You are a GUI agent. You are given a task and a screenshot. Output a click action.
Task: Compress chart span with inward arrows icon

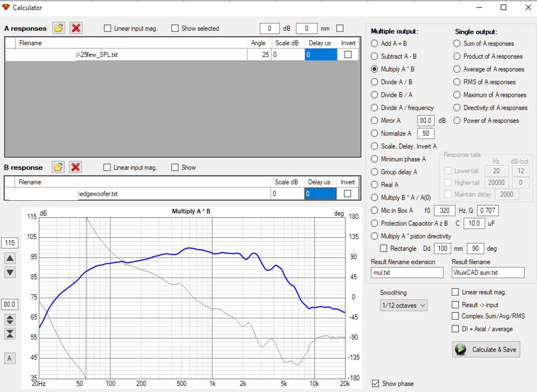coord(10,334)
